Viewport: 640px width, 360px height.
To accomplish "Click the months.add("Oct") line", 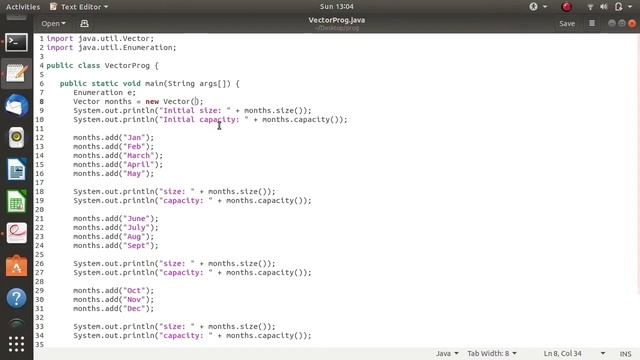I will pyautogui.click(x=113, y=290).
